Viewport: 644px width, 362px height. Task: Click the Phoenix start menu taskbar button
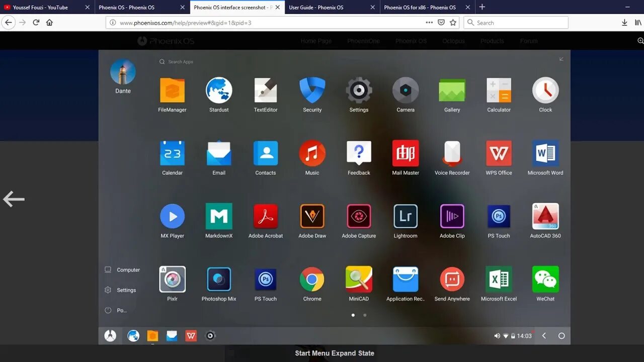pos(110,336)
